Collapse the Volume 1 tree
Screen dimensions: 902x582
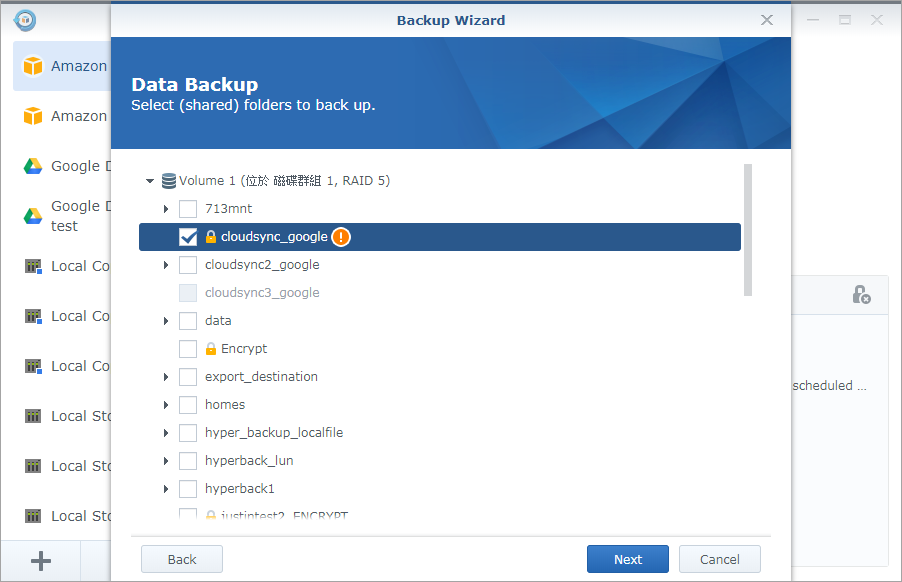[x=149, y=180]
